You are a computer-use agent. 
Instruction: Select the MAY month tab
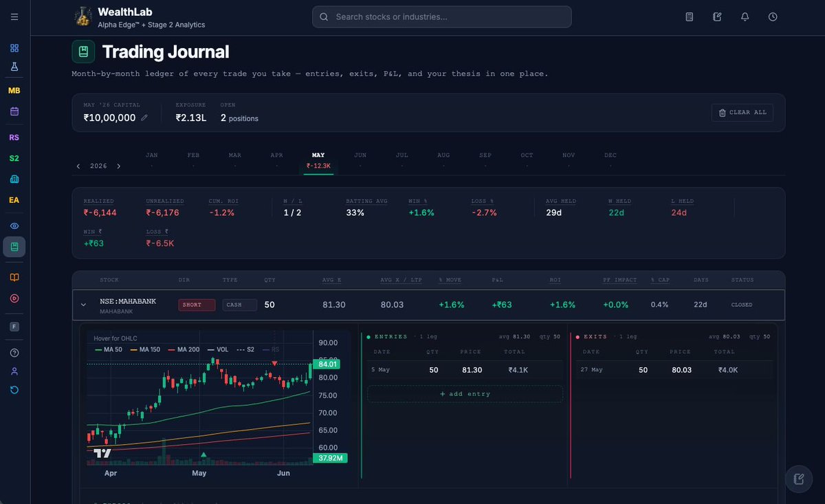tap(318, 160)
